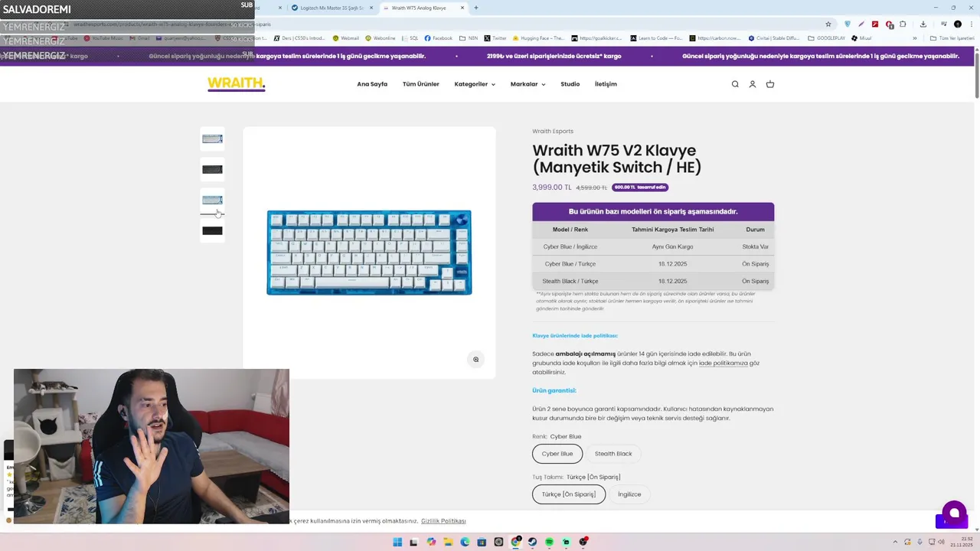Open the Webmail bookmark

pos(346,38)
